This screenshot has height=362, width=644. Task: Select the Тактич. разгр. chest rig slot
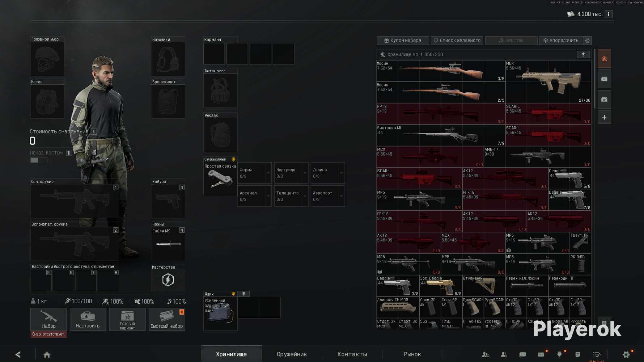(220, 90)
